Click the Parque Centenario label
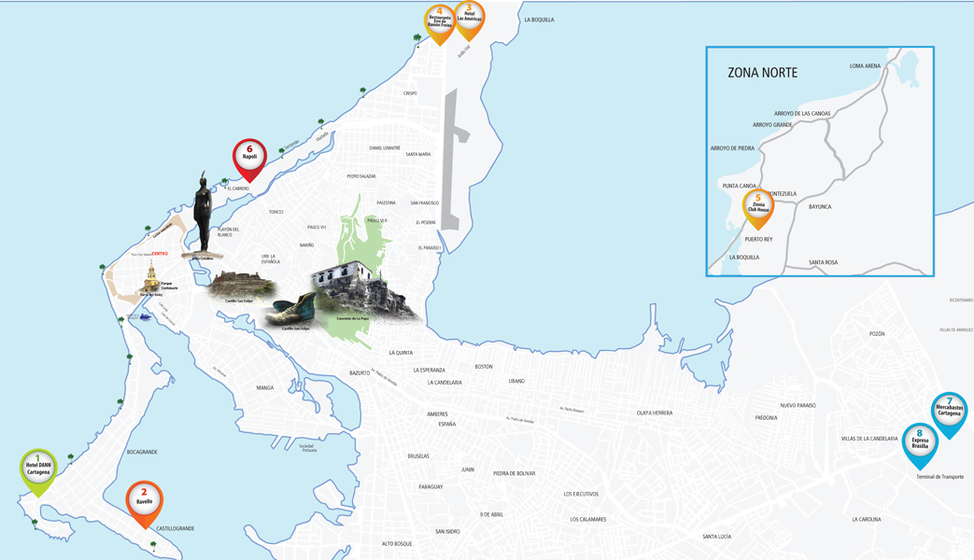Image resolution: width=974 pixels, height=560 pixels. coord(170,287)
